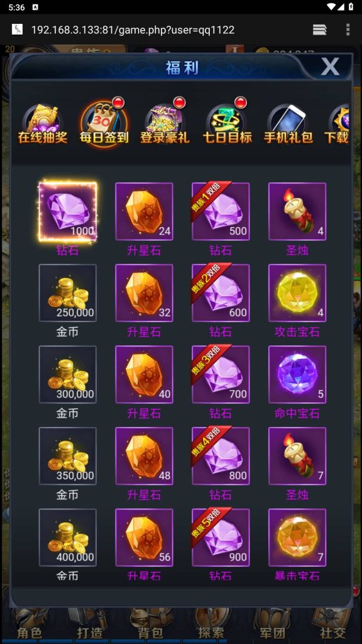Open the 角色 character tab
The width and height of the screenshot is (362, 644).
point(29,633)
